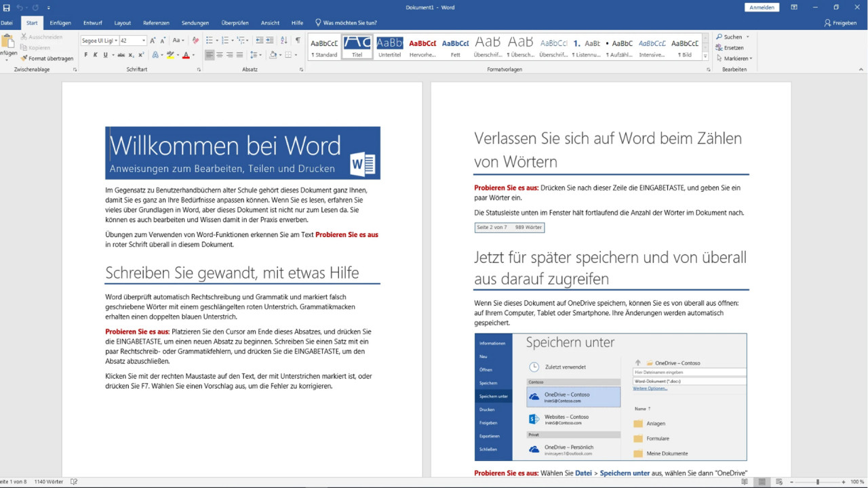Image resolution: width=868 pixels, height=488 pixels.
Task: Open the text effects icon
Action: (x=155, y=54)
